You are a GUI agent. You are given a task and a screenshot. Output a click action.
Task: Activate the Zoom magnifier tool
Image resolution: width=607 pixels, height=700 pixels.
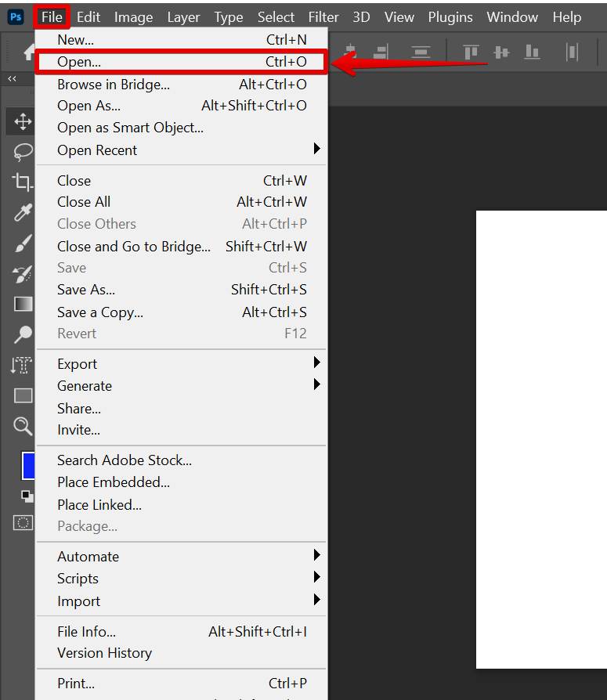pyautogui.click(x=23, y=426)
